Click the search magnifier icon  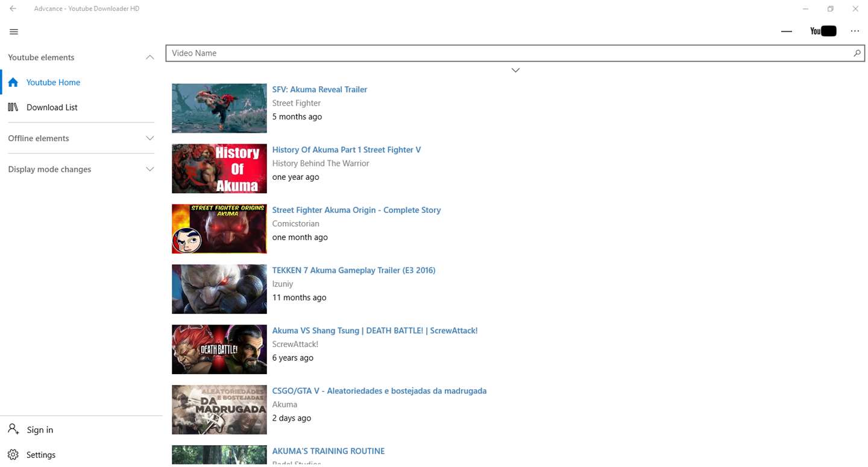point(857,53)
